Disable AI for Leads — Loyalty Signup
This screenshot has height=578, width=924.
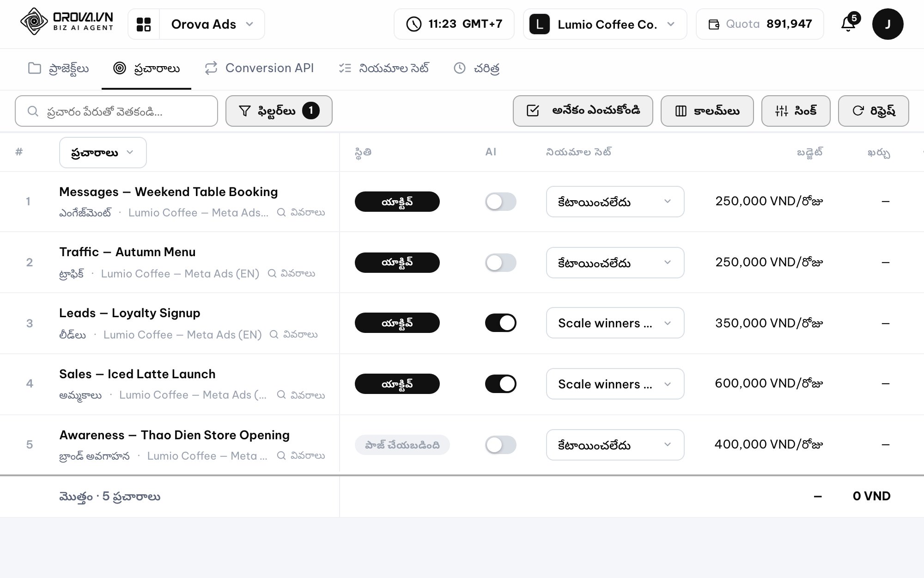click(500, 323)
